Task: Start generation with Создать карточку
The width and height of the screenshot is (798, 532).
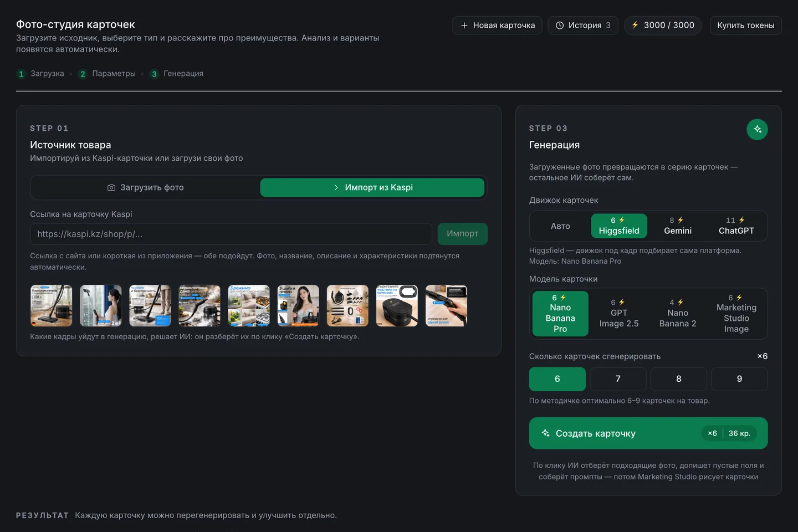Action: coord(648,433)
